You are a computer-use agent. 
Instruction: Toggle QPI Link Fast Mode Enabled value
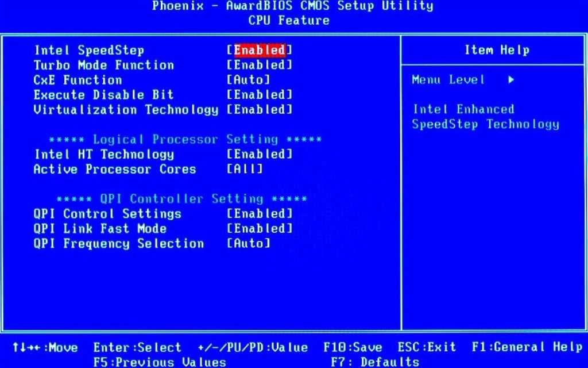click(260, 228)
